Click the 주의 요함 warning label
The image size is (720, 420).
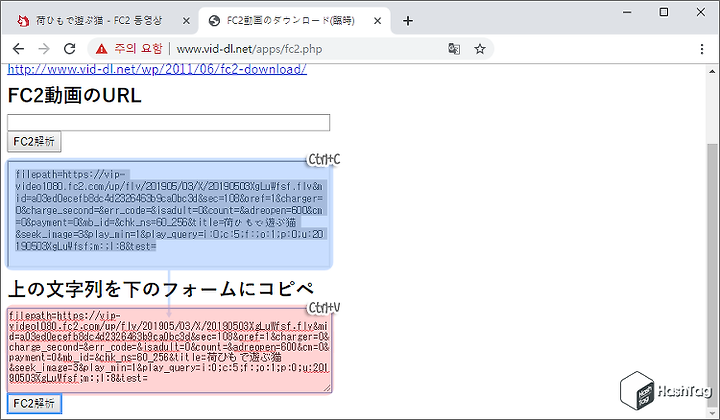[x=138, y=49]
